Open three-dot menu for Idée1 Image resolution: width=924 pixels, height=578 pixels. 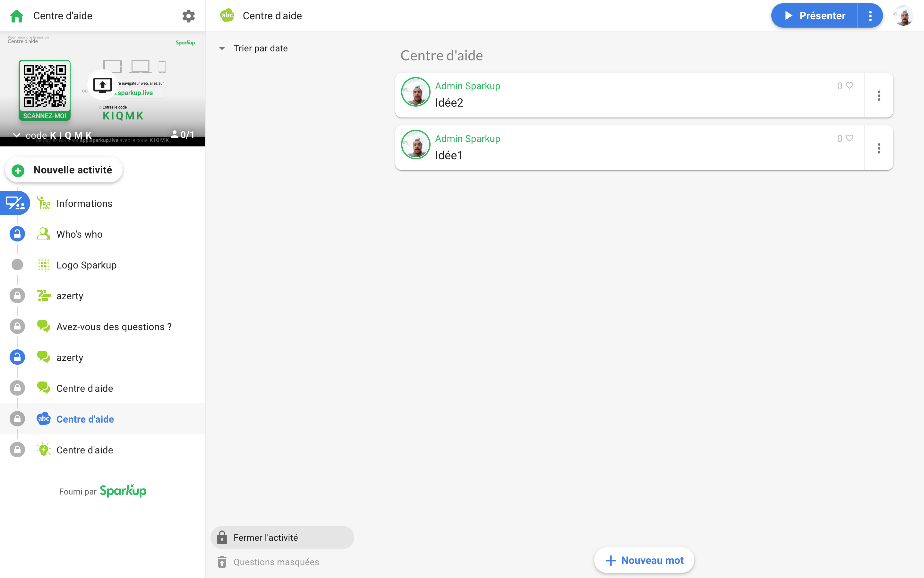click(879, 148)
